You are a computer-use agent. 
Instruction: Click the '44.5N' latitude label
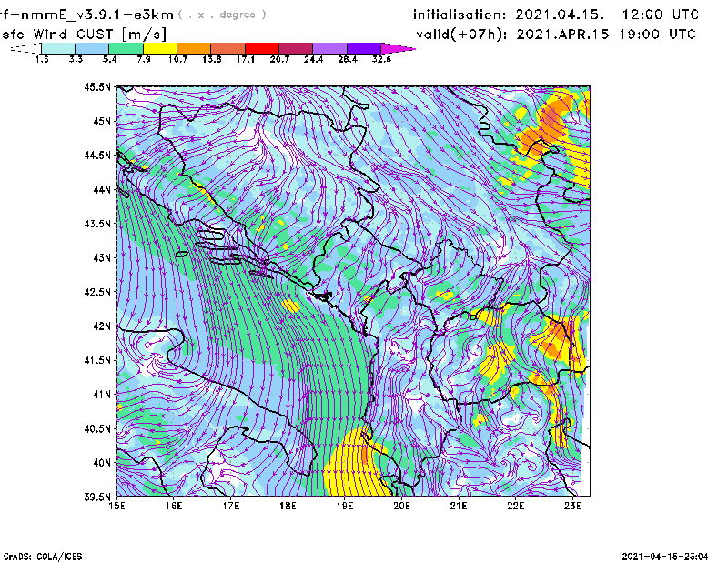point(97,155)
